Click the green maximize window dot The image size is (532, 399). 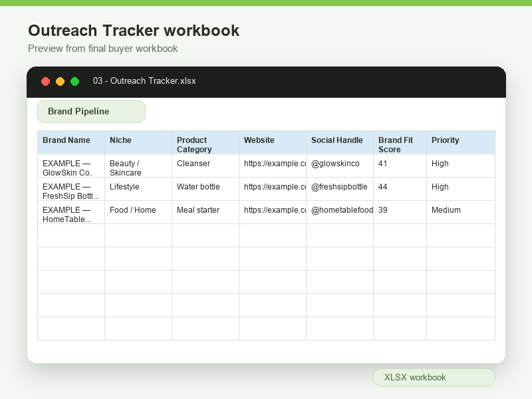point(74,81)
